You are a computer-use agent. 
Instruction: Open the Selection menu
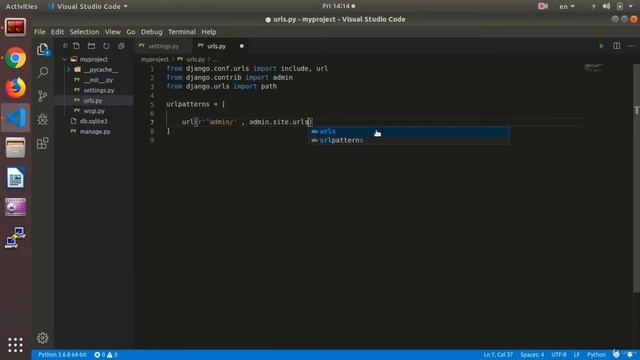[84, 32]
